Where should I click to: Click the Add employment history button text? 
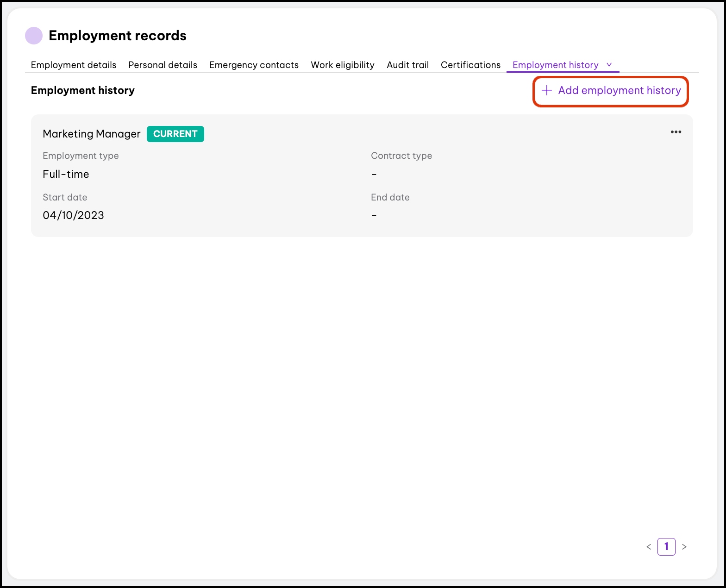coord(619,90)
